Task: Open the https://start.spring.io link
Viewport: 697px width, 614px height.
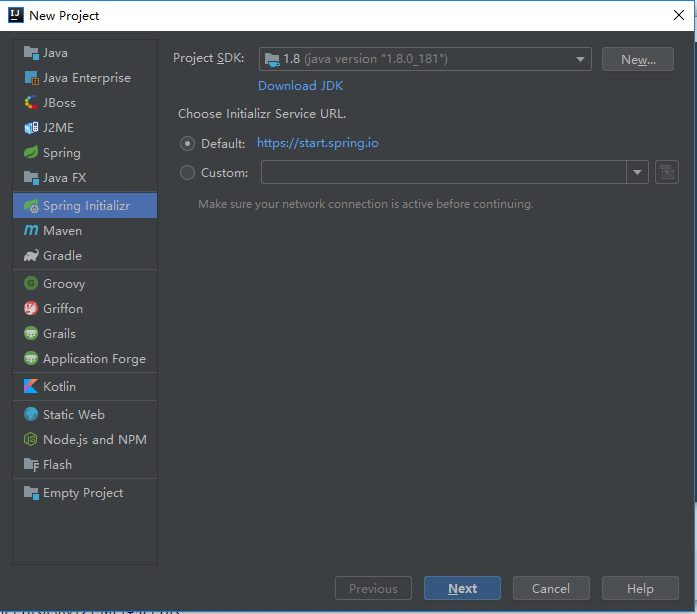Action: [318, 143]
